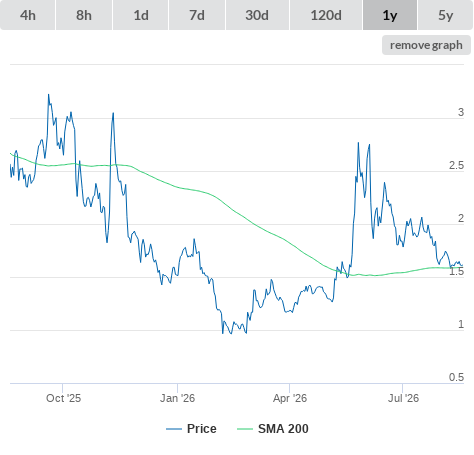Click the Apr '26 axis label
The height and width of the screenshot is (455, 474).
(x=290, y=398)
